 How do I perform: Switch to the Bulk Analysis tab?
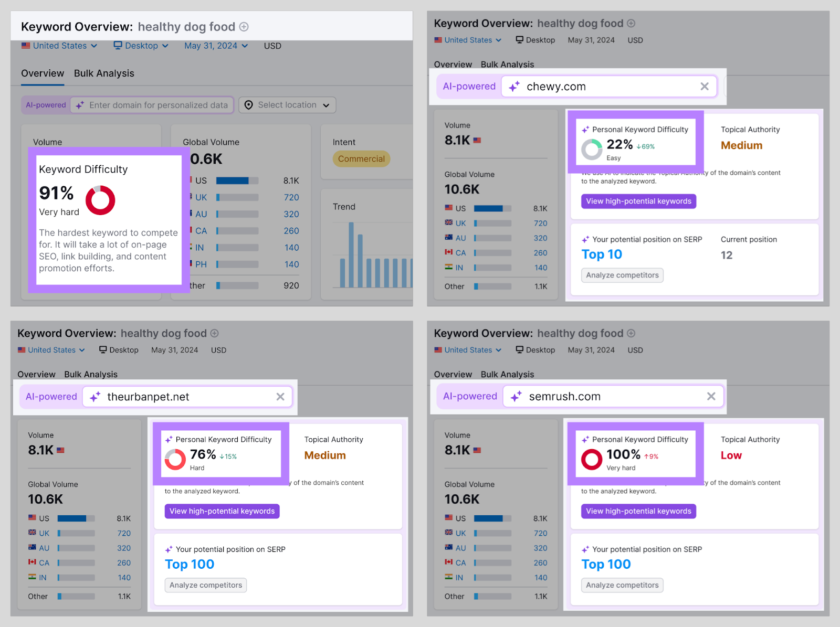pos(103,73)
